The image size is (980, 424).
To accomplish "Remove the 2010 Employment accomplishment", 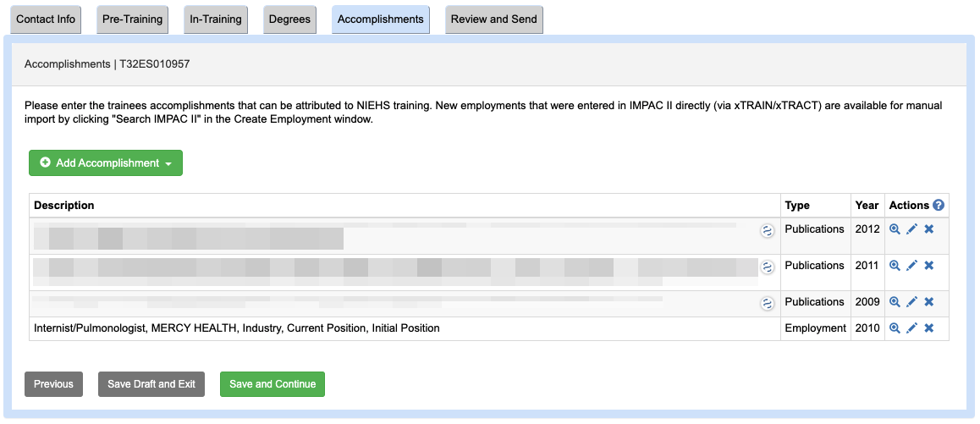I will pos(928,328).
